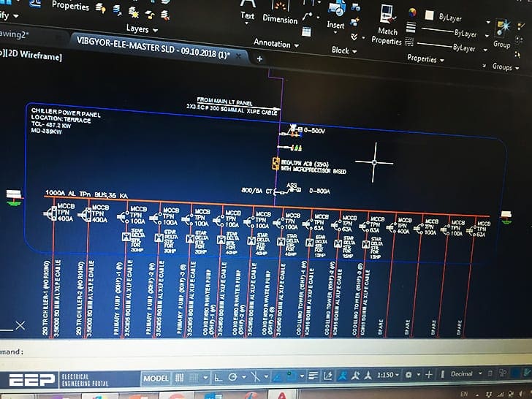Open the 2D Wireframe visual style menu
Viewport: 532px width, 399px height.
point(34,55)
